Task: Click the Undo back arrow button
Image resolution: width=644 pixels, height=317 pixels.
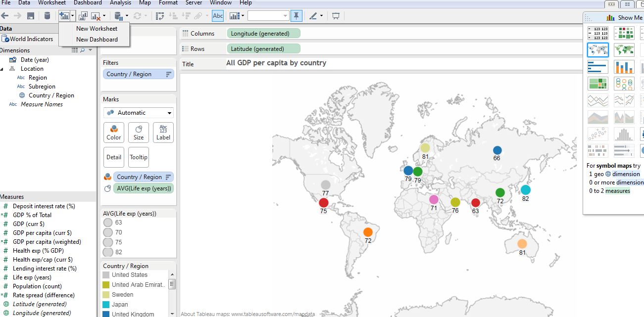Action: (x=5, y=15)
